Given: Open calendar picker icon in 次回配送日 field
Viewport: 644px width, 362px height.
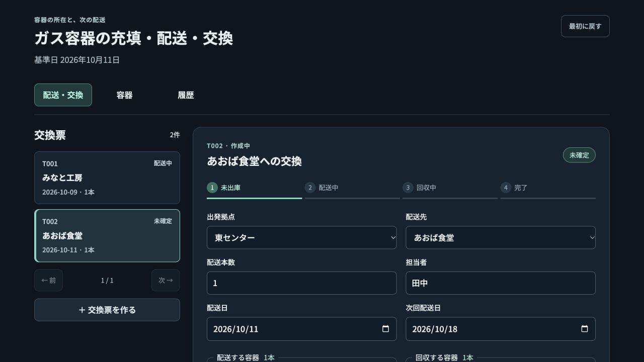Looking at the screenshot, I should tap(585, 329).
